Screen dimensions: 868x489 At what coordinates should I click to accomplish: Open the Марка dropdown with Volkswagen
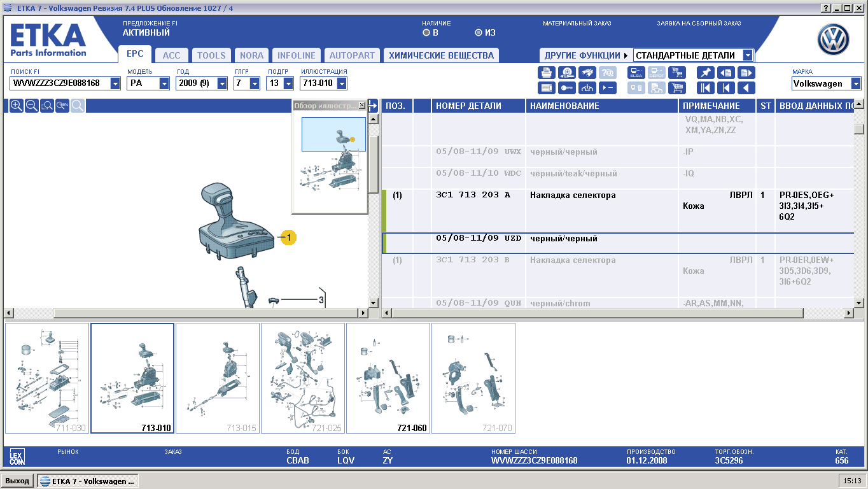[x=855, y=83]
